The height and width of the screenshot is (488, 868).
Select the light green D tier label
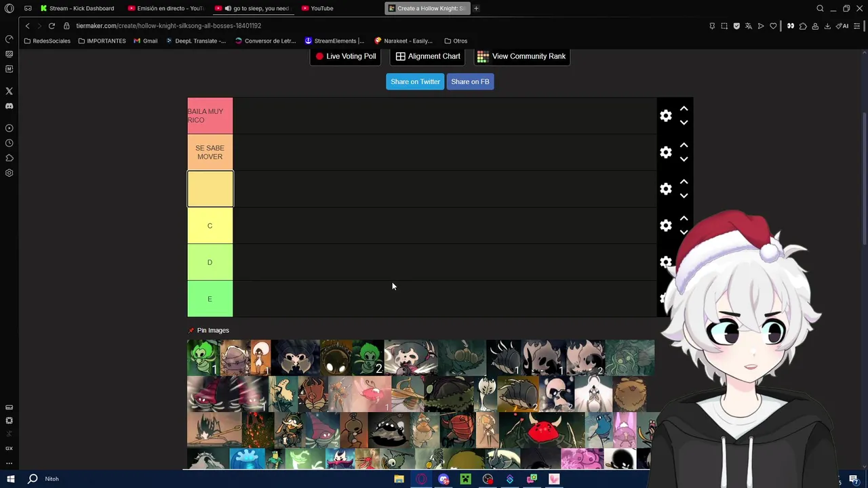pyautogui.click(x=210, y=262)
